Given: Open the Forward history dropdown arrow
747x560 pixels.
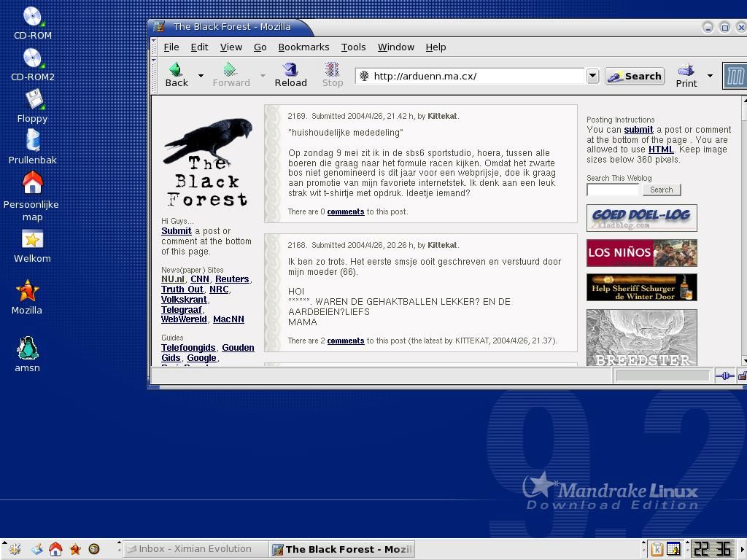Looking at the screenshot, I should pyautogui.click(x=263, y=76).
